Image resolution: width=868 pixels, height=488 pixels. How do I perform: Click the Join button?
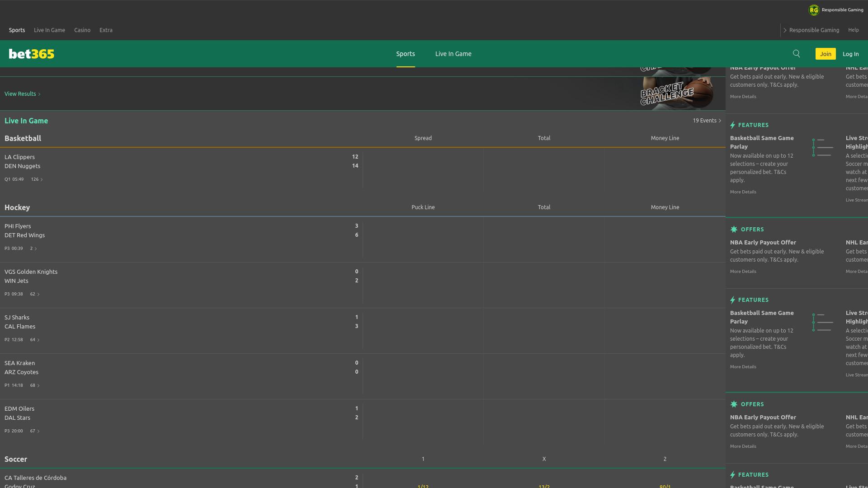(826, 54)
